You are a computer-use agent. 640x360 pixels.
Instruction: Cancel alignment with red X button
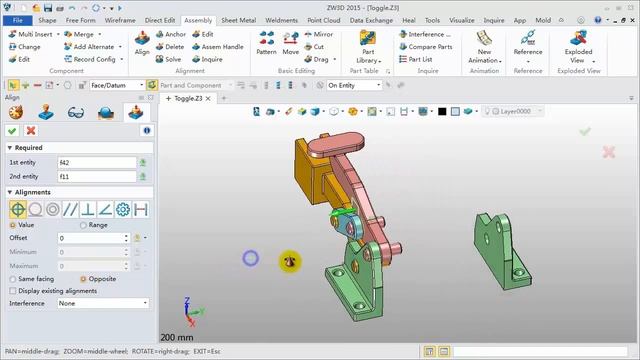(x=31, y=131)
